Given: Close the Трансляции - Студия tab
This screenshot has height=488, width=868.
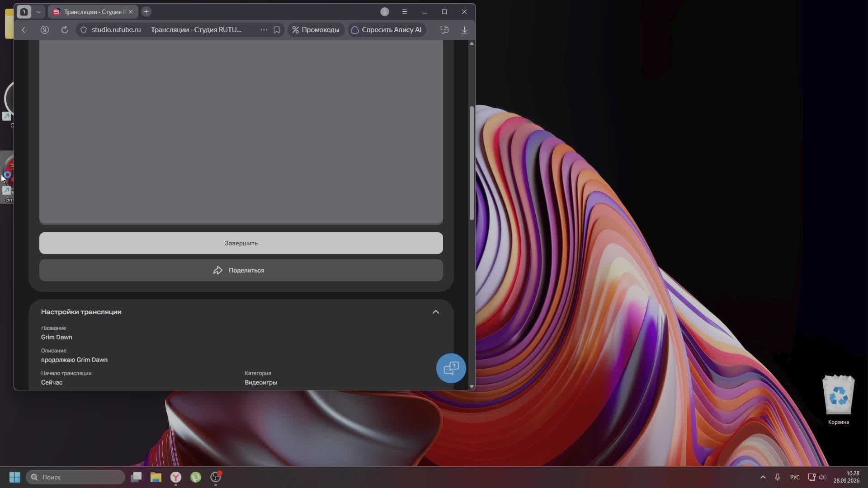Looking at the screenshot, I should pyautogui.click(x=131, y=12).
